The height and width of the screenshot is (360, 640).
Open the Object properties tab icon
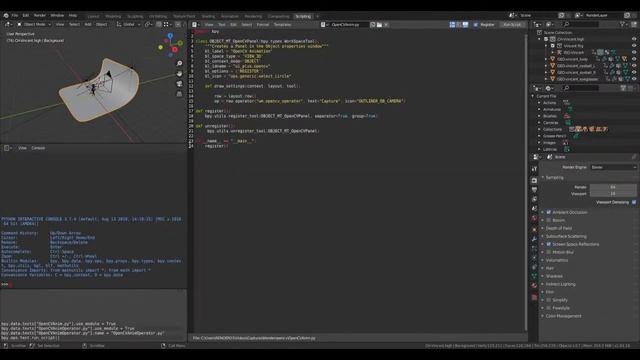point(534,229)
